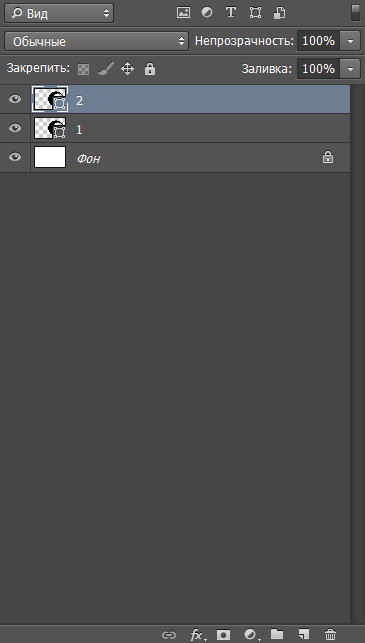Click the Link layers chain icon
365x643 pixels.
[169, 635]
